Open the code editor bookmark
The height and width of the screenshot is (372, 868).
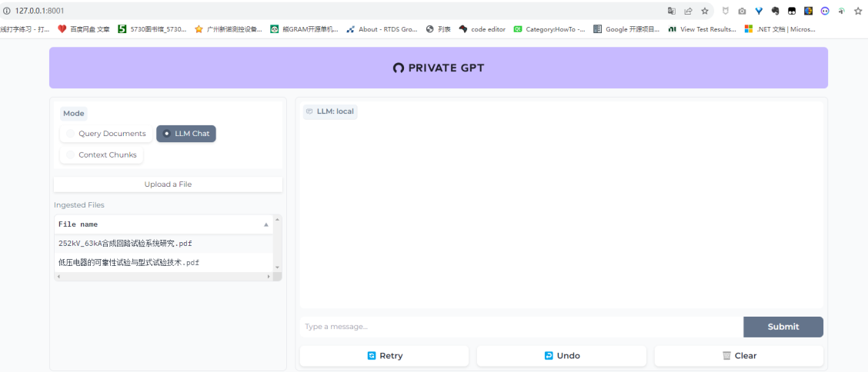[x=482, y=29]
